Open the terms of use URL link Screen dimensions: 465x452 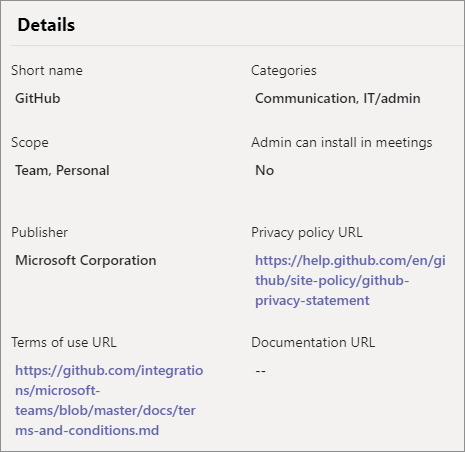tap(109, 400)
